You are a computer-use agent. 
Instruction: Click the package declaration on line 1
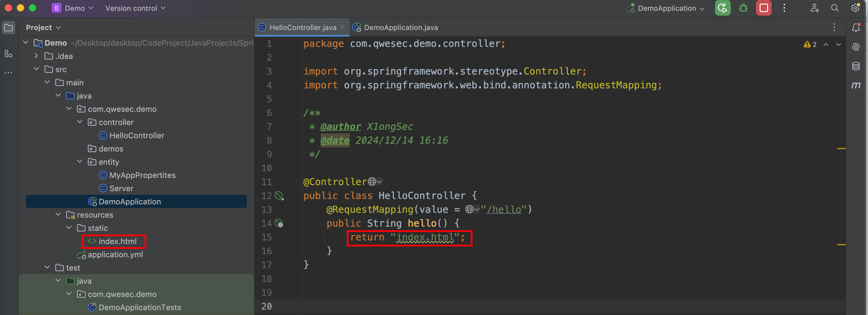click(x=404, y=44)
